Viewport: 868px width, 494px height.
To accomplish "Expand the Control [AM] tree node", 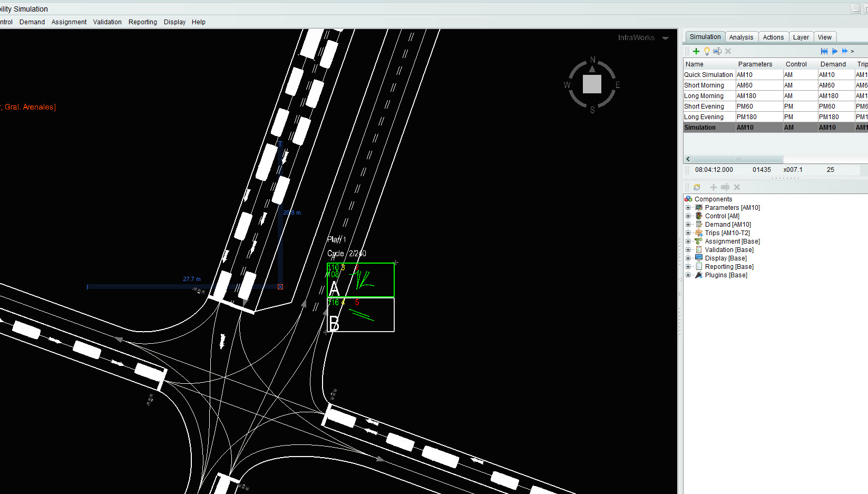I will (x=689, y=216).
